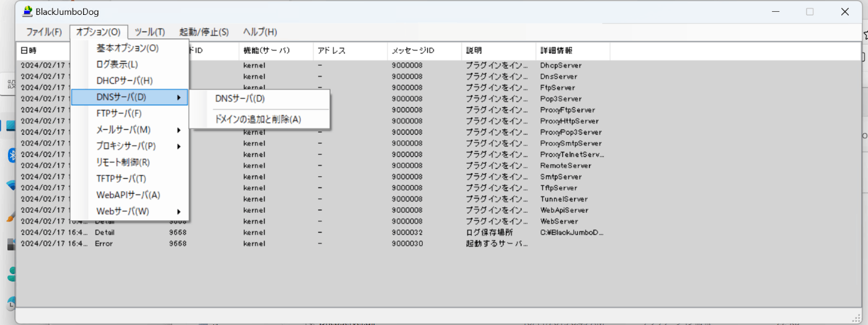
Task: Expand the メールサーバ(M) submenu
Action: point(130,130)
